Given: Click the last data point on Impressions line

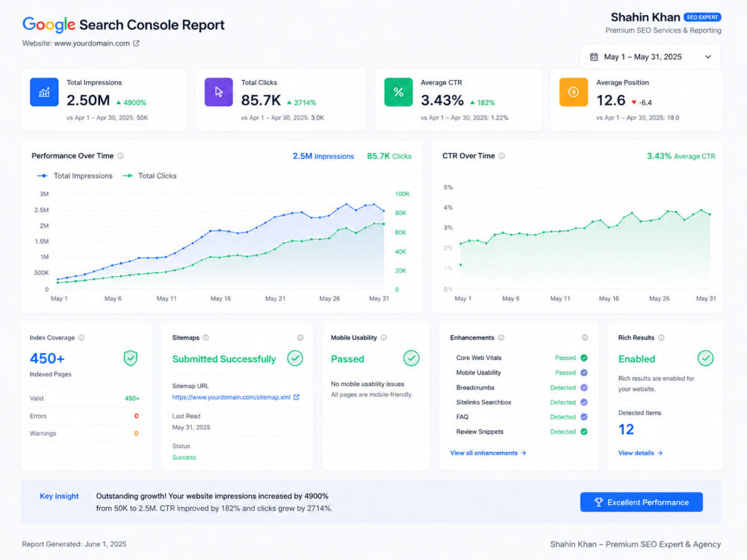Looking at the screenshot, I should point(383,211).
